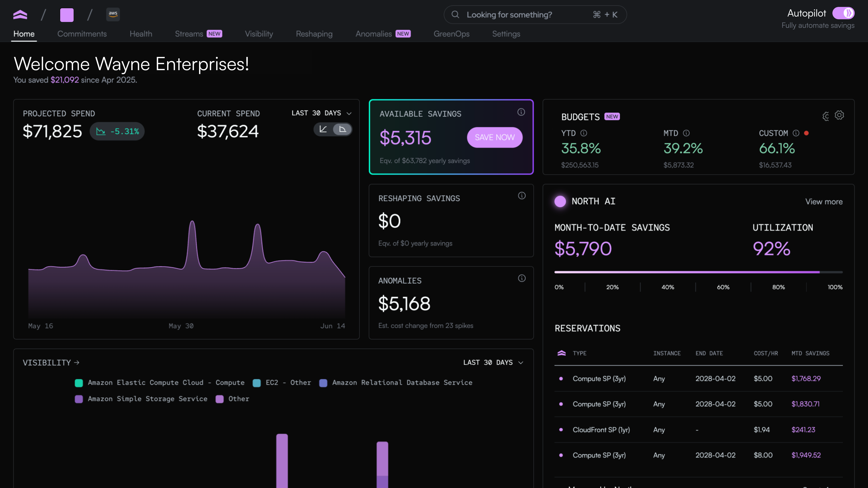
Task: Open info icon on Reshaping Savings card
Action: [x=522, y=196]
